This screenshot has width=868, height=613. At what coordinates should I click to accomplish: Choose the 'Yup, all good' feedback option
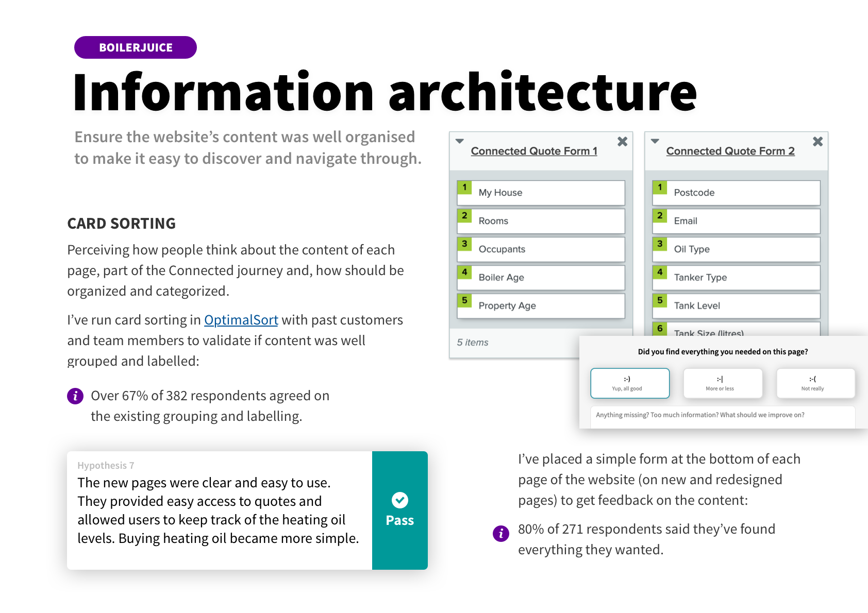point(630,383)
